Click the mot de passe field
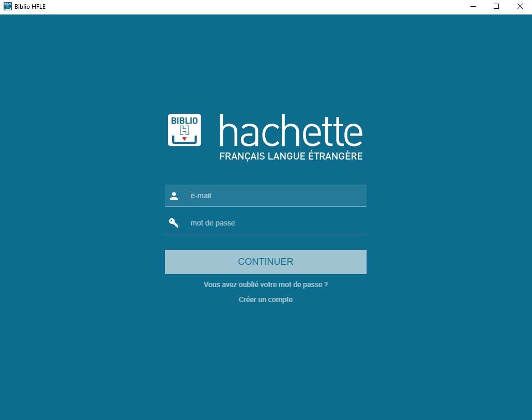The width and height of the screenshot is (532, 420). pyautogui.click(x=266, y=223)
